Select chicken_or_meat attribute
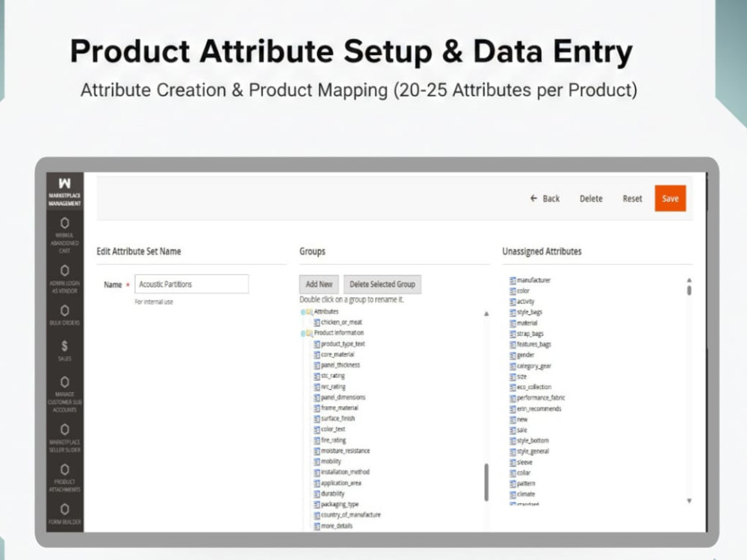The image size is (747, 560). [338, 323]
